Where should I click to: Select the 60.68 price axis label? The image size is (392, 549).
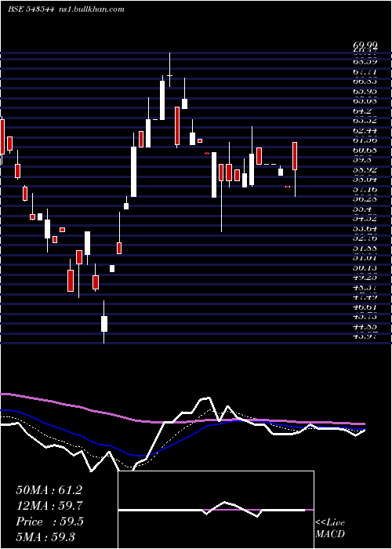(x=365, y=151)
